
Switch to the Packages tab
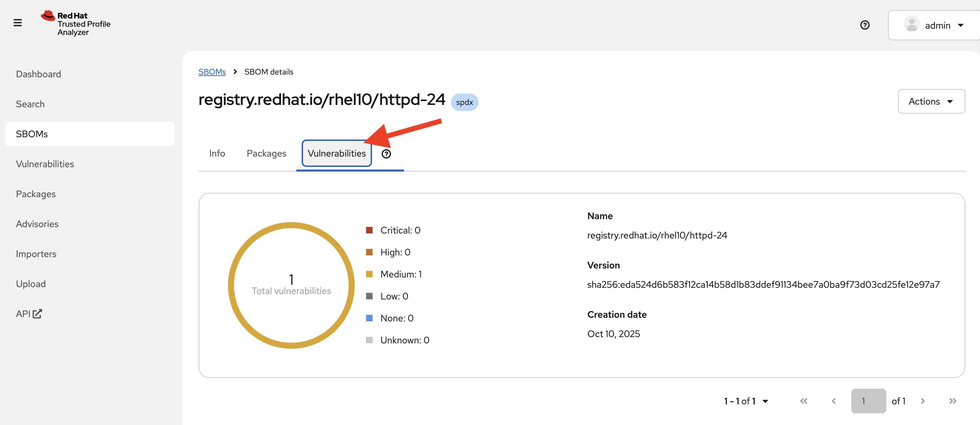coord(266,153)
